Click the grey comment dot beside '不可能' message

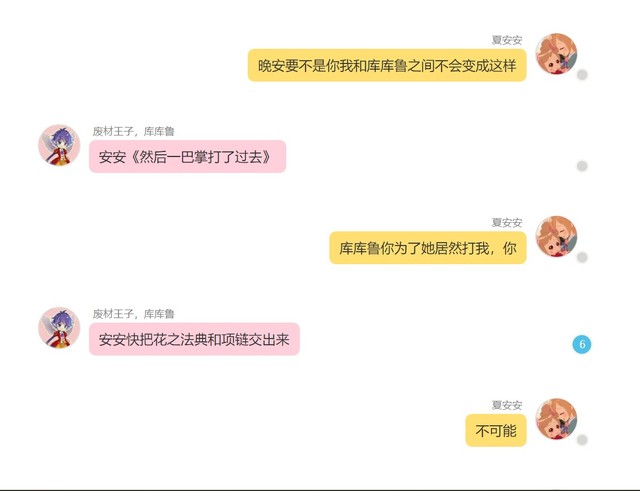[x=582, y=440]
